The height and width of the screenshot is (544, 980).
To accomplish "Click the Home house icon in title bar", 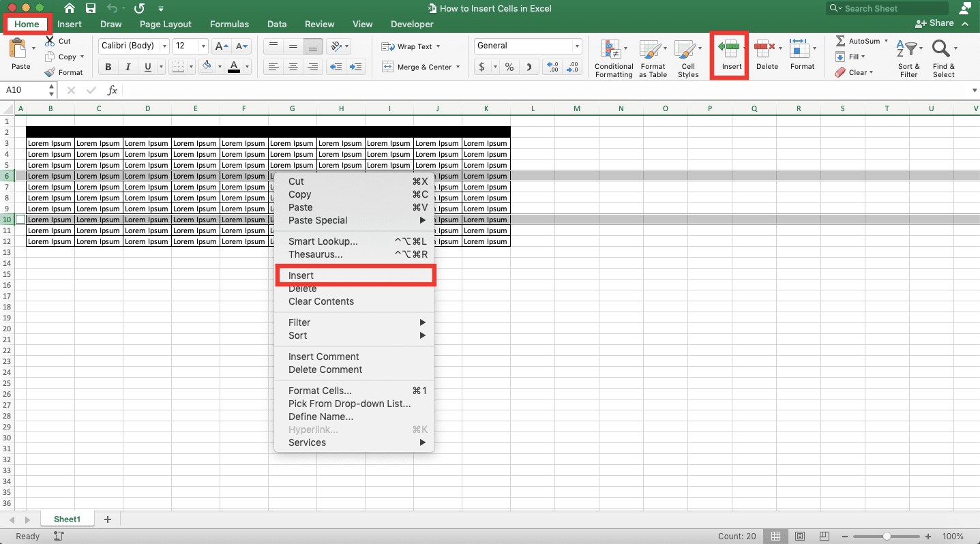I will click(69, 9).
